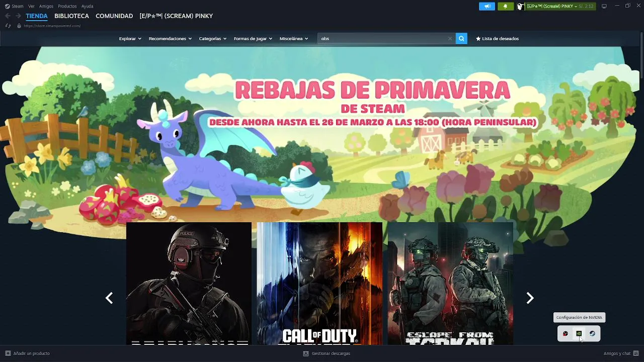Click the Steam logo in the menu bar

7,6
